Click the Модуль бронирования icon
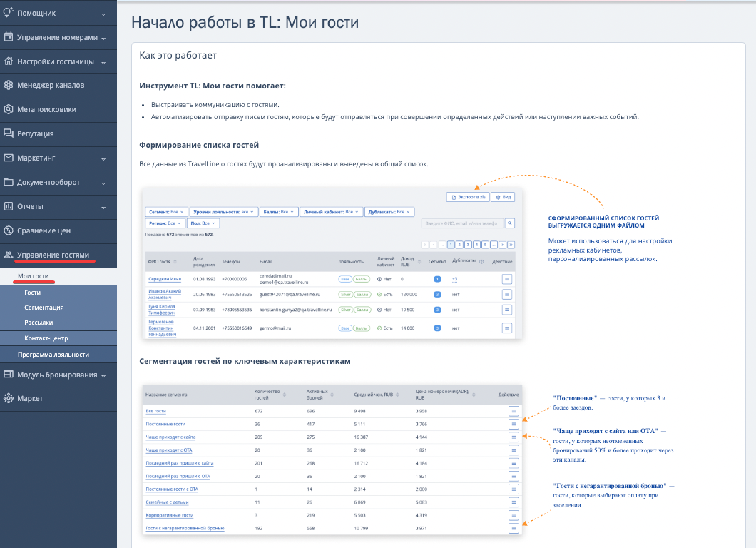Image resolution: width=756 pixels, height=548 pixels. point(8,375)
